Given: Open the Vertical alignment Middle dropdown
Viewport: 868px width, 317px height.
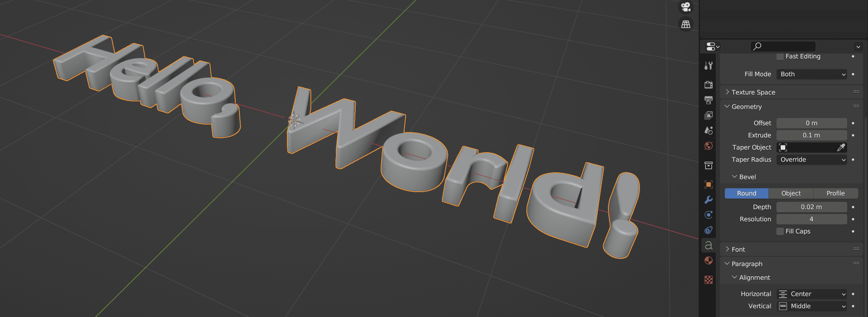Looking at the screenshot, I should pyautogui.click(x=811, y=306).
